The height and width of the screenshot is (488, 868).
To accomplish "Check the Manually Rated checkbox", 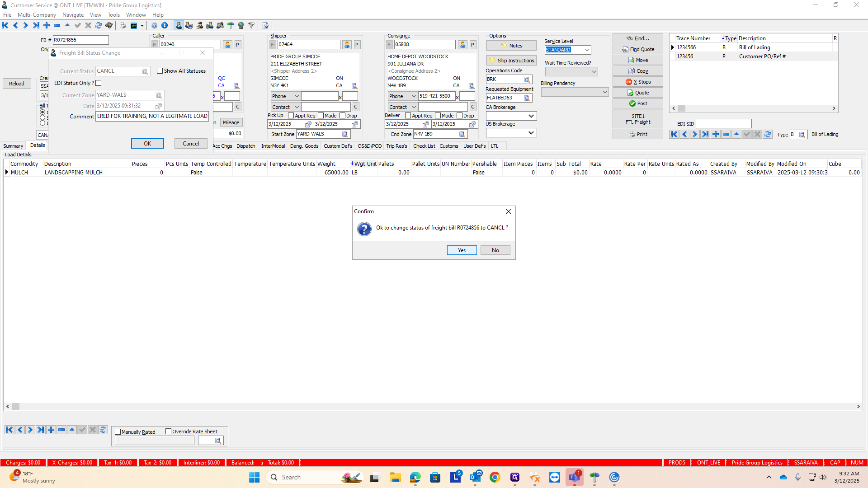I will pos(118,432).
